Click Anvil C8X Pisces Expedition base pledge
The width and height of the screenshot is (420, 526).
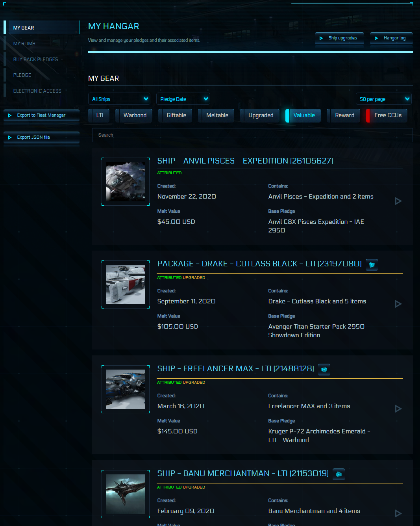pos(316,226)
